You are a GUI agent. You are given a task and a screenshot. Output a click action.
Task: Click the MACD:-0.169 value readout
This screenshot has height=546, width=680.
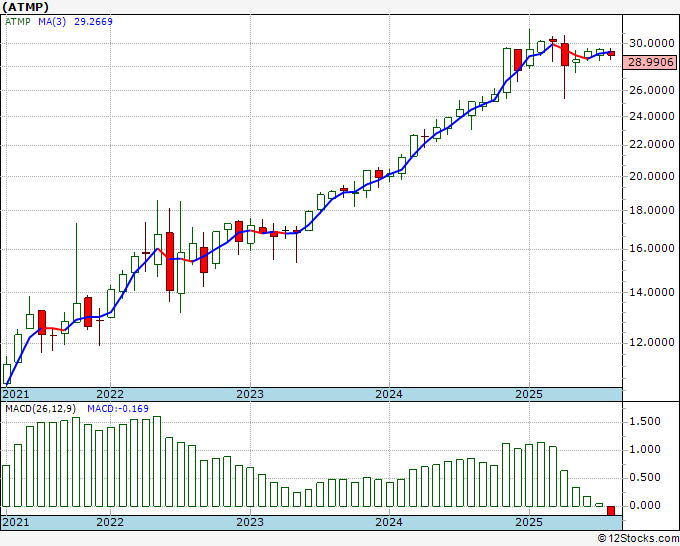tap(118, 409)
